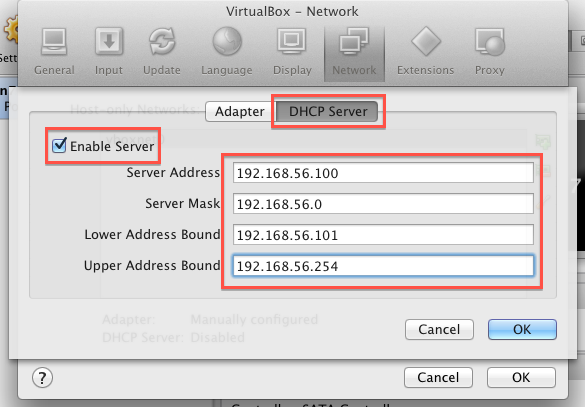The width and height of the screenshot is (585, 407).
Task: Cancel the DHCP server sheet
Action: coord(439,329)
